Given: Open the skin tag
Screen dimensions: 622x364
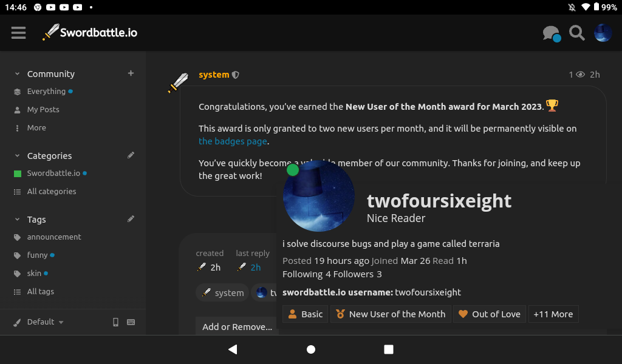Looking at the screenshot, I should tap(34, 273).
